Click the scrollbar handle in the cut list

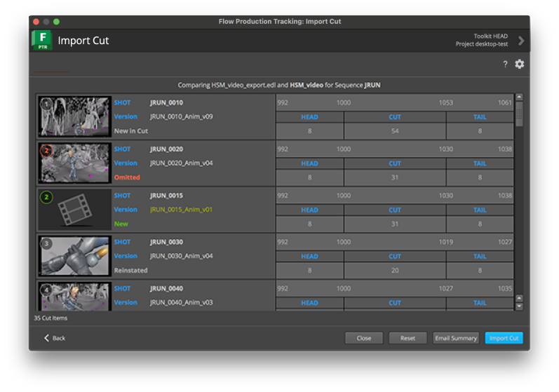pos(520,114)
